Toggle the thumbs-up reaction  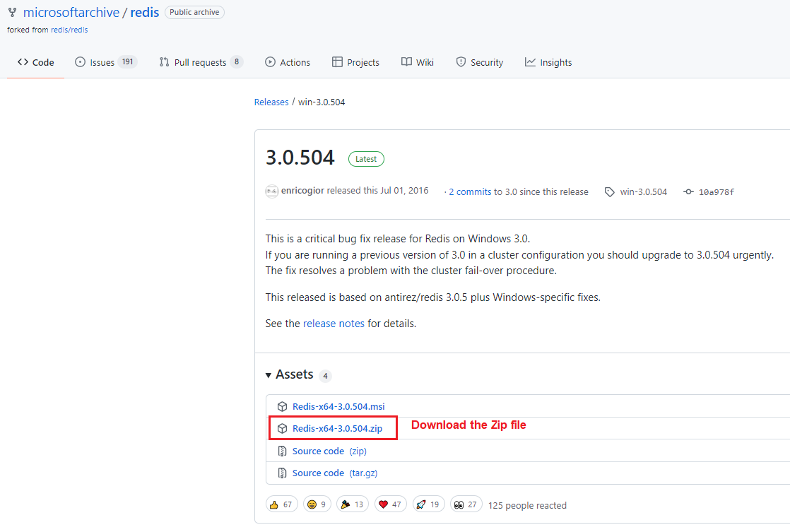pyautogui.click(x=281, y=504)
